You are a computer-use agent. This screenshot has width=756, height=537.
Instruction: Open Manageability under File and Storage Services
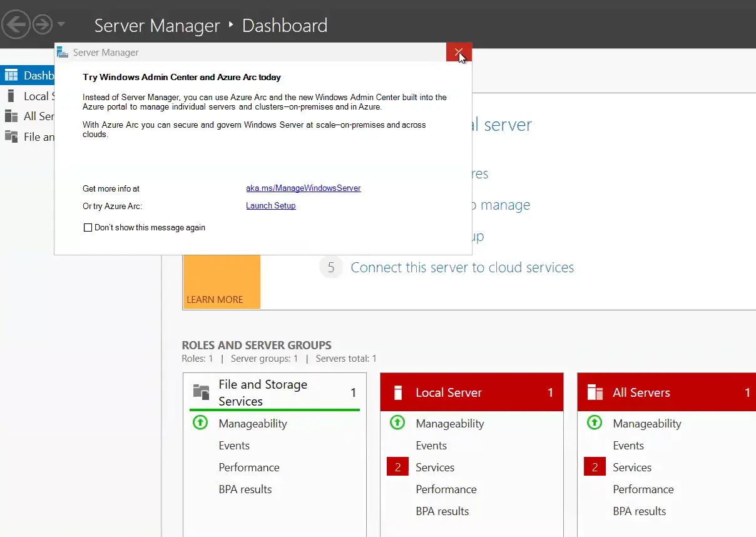click(253, 424)
